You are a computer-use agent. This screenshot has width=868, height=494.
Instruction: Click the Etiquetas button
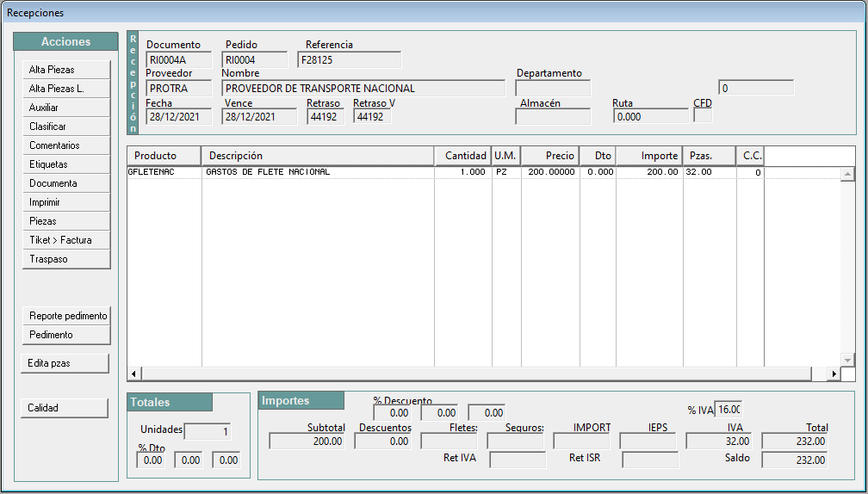pyautogui.click(x=66, y=164)
